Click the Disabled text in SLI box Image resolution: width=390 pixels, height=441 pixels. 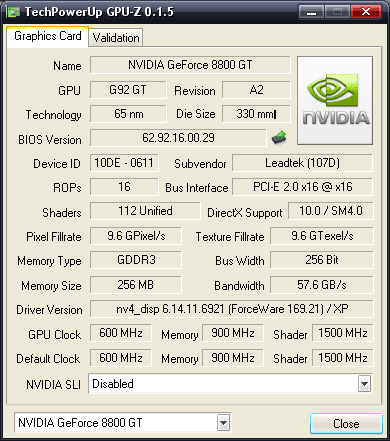coord(113,384)
